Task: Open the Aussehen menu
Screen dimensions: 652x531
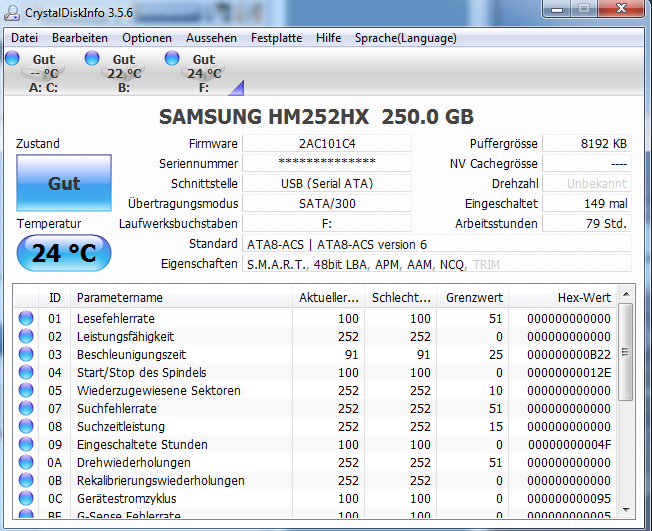Action: 211,38
